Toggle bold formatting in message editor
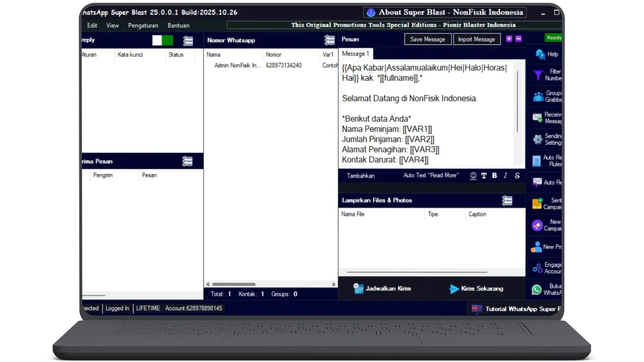Viewport: 644px width, 362px height. (495, 175)
